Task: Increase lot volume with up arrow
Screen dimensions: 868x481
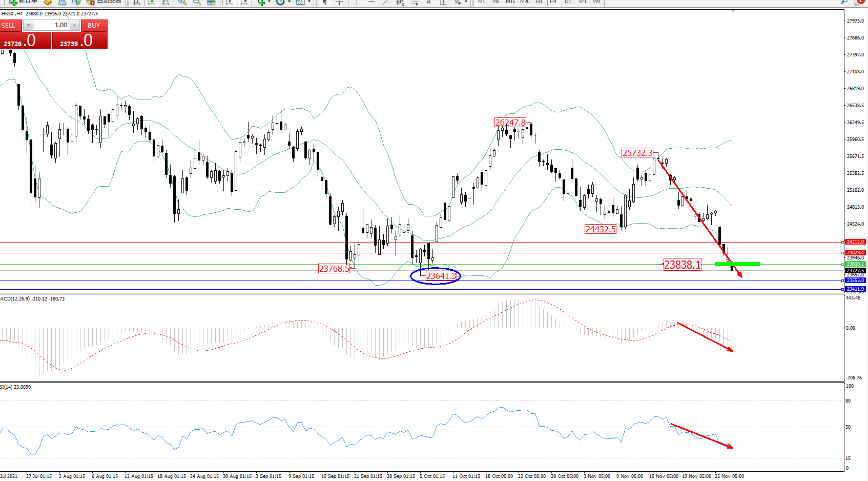Action: click(x=74, y=25)
